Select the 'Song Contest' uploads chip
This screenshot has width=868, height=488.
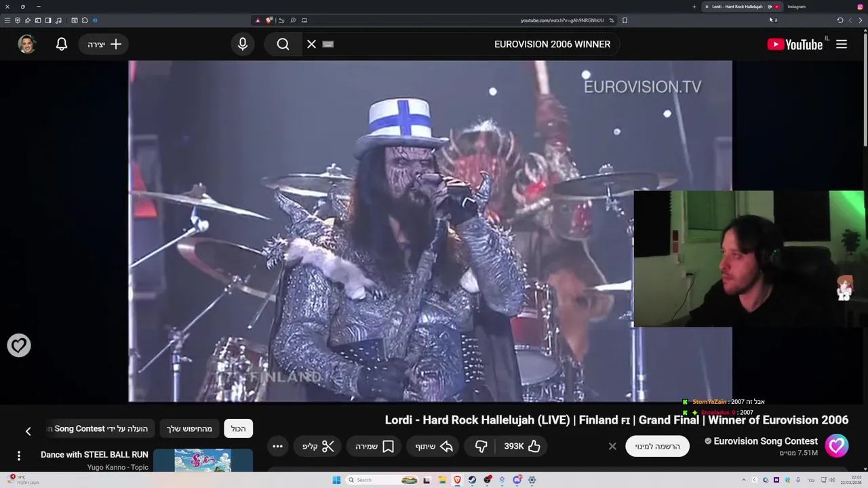[x=100, y=428]
